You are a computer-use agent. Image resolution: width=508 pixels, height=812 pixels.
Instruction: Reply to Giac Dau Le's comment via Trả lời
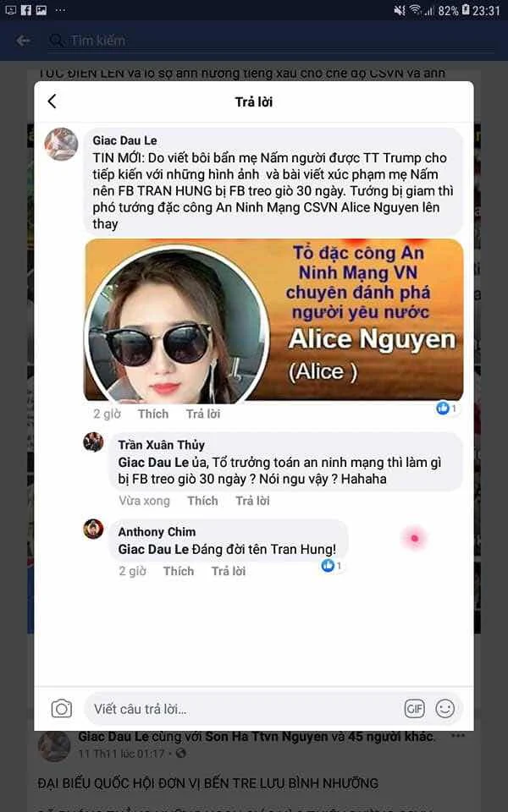[x=203, y=414]
